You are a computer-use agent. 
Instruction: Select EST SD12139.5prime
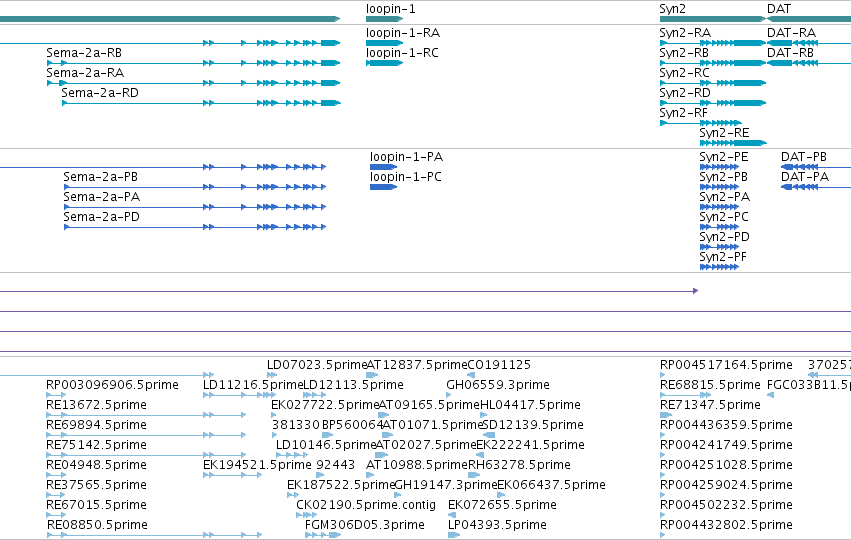(533, 425)
